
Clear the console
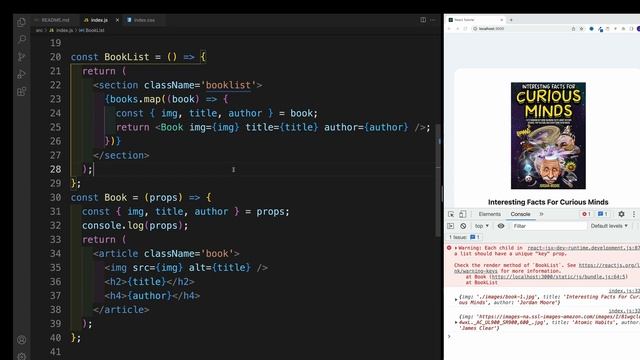click(x=463, y=226)
